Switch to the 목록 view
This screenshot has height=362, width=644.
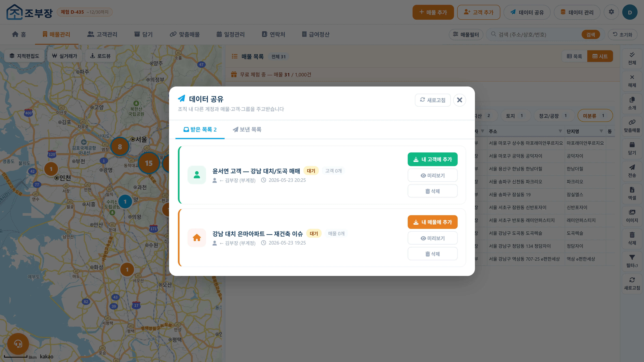coord(575,56)
